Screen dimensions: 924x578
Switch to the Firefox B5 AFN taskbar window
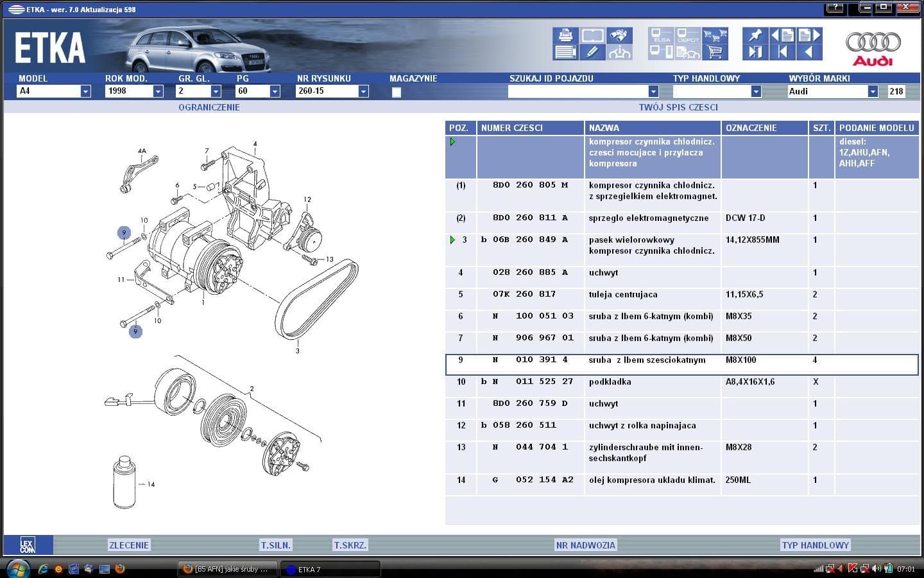pos(228,569)
